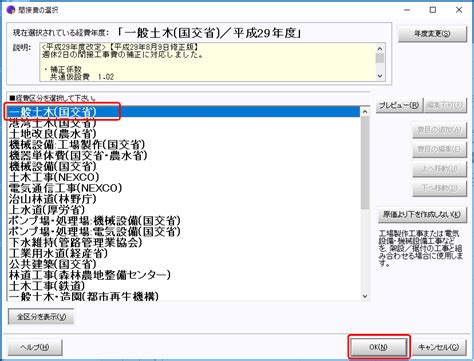Select 土地改良(農水省) list row
Screen dimensions: 474x361
[184, 134]
